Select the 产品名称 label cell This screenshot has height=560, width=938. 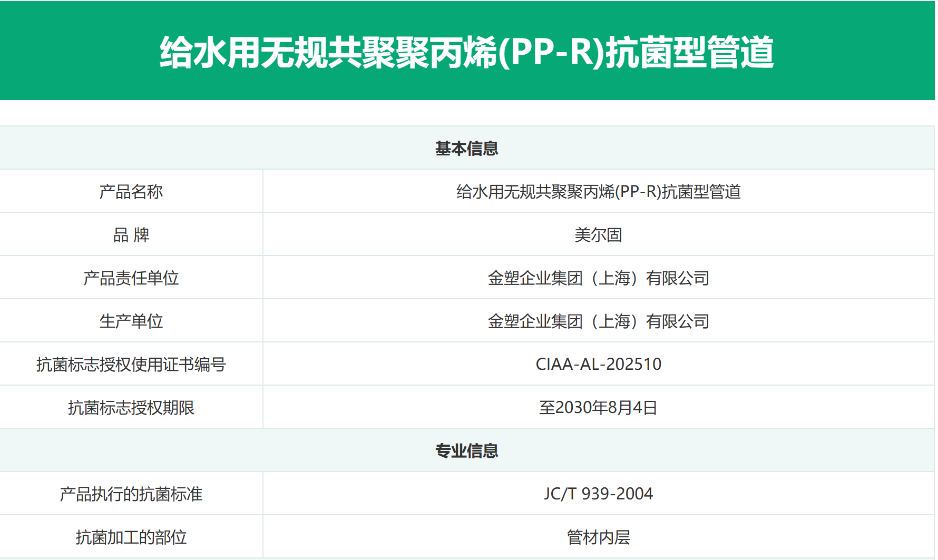click(131, 192)
